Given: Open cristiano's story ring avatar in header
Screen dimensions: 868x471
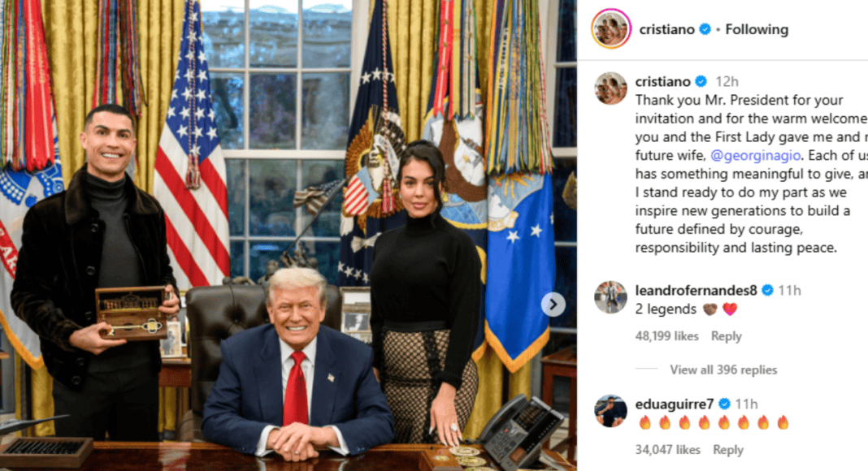Looking at the screenshot, I should pos(611,29).
